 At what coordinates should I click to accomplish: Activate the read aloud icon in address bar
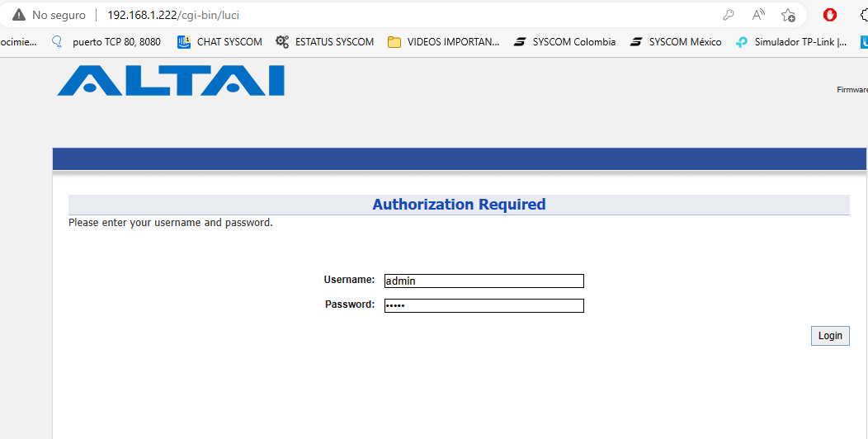coord(758,15)
